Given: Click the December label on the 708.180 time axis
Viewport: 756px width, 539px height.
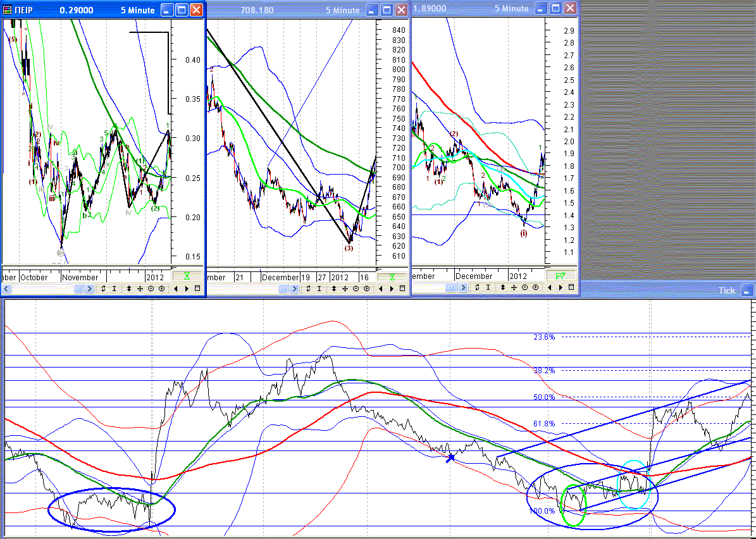Looking at the screenshot, I should [280, 277].
